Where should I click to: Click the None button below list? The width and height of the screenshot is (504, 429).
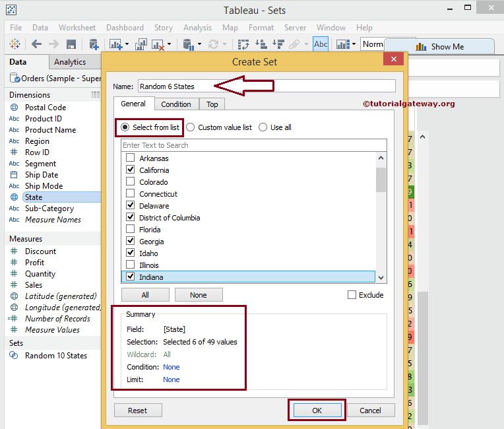(199, 294)
